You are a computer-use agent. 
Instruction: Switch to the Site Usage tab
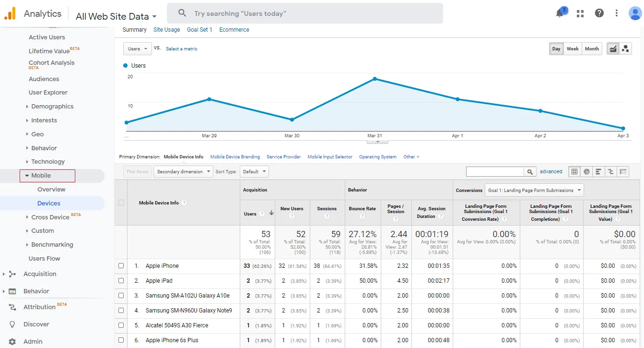tap(166, 30)
